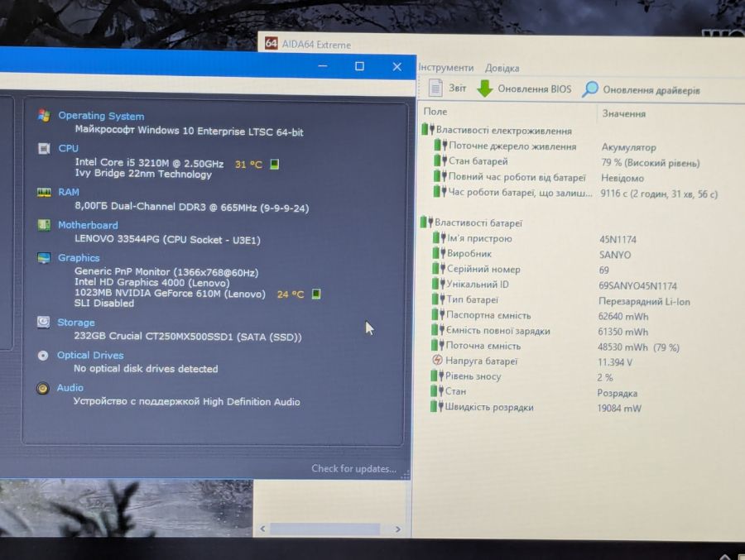Click the Windows flag Operating System icon
745x560 pixels.
point(44,116)
